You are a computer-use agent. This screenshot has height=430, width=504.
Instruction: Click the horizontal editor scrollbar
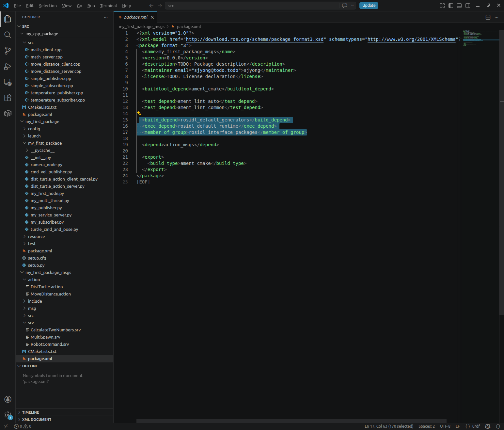pos(291,421)
